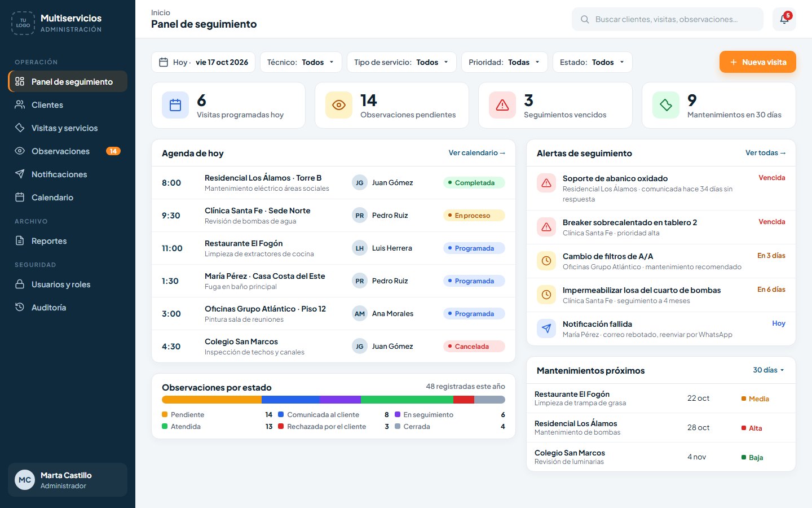
Task: Click the green Atendida segment of the bar
Action: point(407,400)
